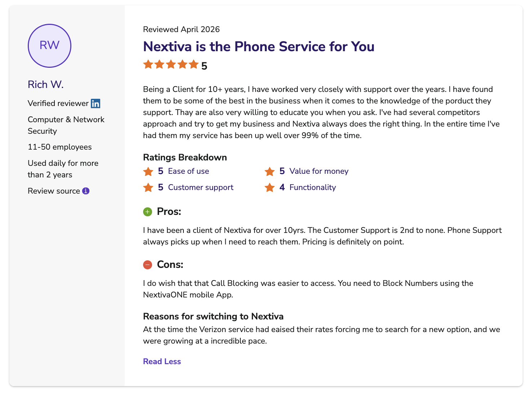Click the Ratings Breakdown heading
Viewport: 532px width, 393px height.
(x=185, y=158)
